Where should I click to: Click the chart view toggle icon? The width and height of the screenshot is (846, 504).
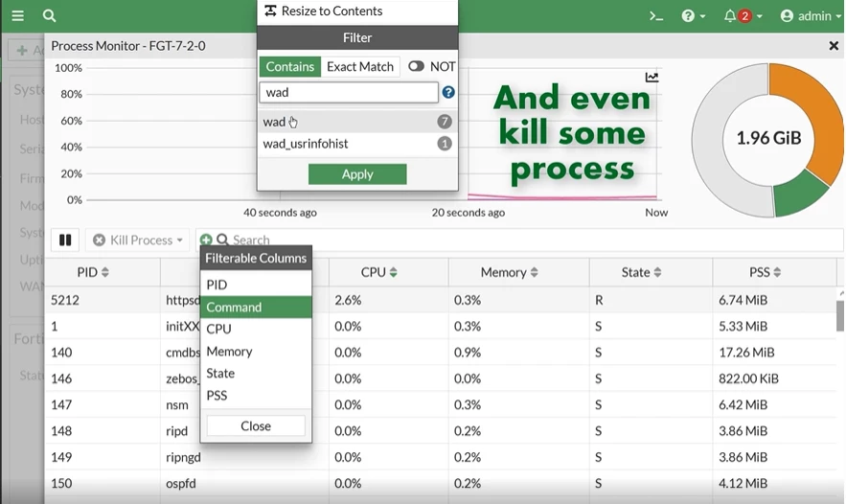[652, 78]
